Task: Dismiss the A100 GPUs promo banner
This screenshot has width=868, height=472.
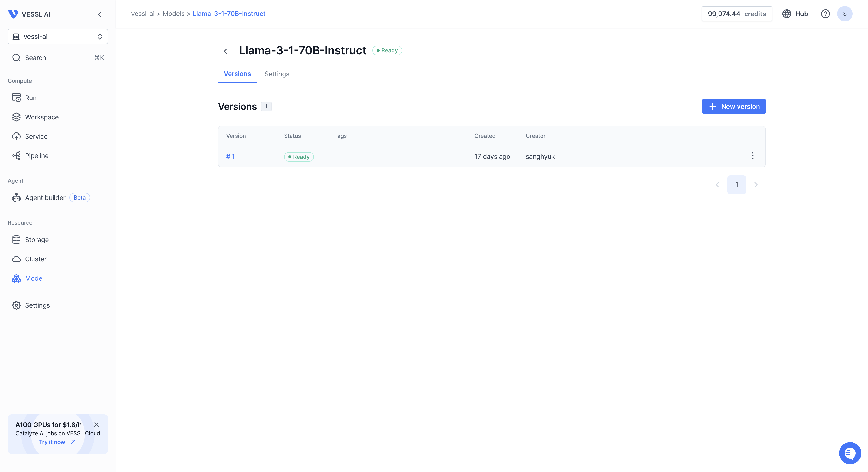Action: (96, 425)
